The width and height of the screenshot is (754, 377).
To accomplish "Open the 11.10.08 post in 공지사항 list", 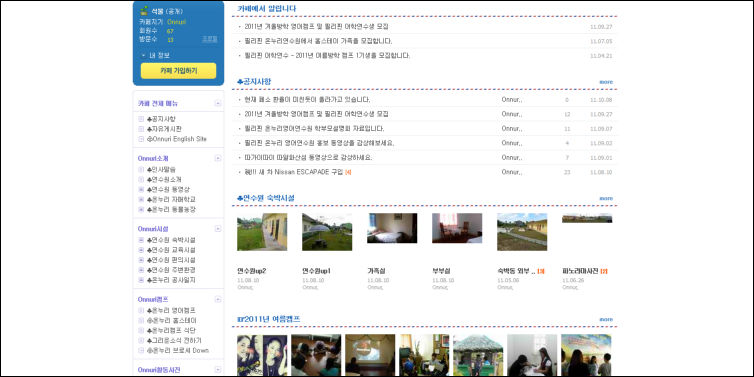I will coord(307,100).
